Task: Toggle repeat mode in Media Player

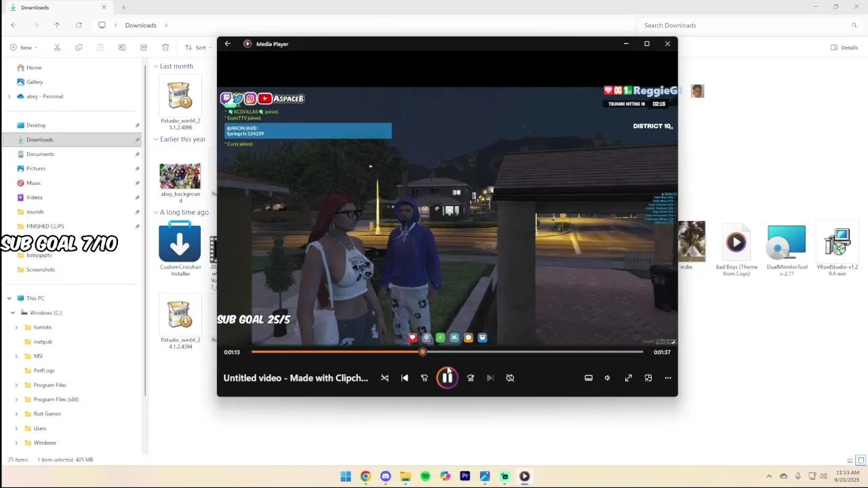Action: 510,378
